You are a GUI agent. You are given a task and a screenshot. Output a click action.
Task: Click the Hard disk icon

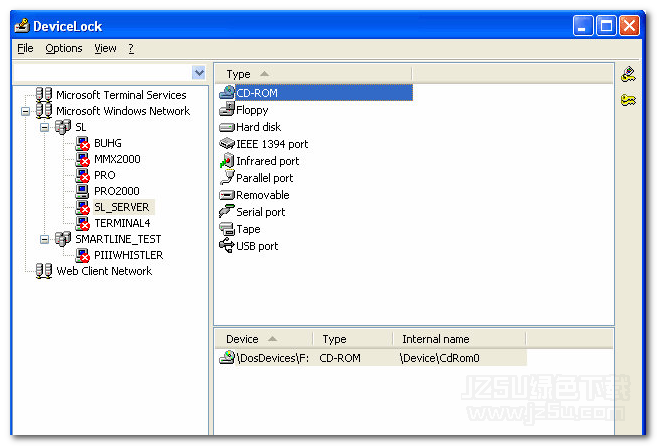point(227,127)
